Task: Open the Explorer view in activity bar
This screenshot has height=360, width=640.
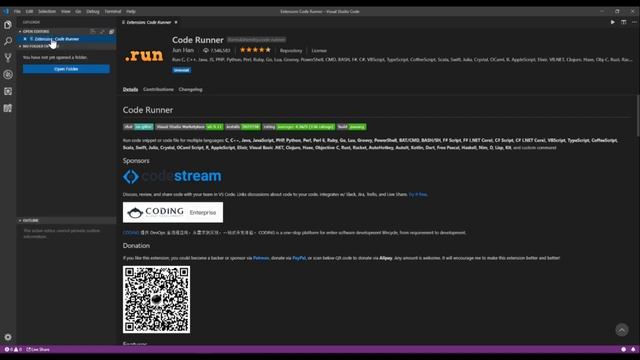Action: point(8,25)
